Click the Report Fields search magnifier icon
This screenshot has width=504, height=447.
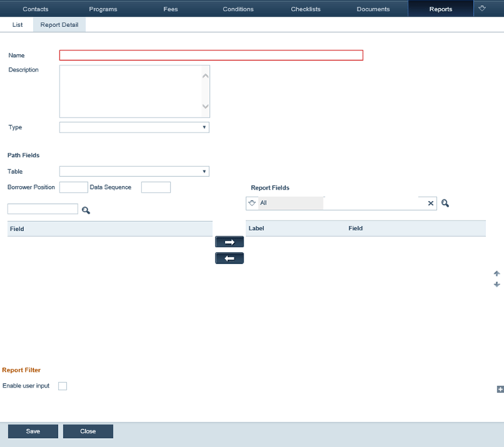pos(445,203)
